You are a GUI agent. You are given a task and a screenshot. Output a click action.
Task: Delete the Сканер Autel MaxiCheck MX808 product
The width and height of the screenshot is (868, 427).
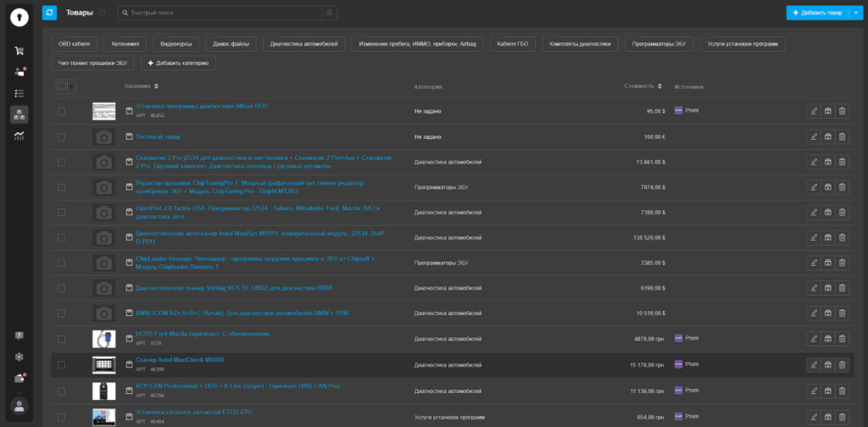point(842,365)
